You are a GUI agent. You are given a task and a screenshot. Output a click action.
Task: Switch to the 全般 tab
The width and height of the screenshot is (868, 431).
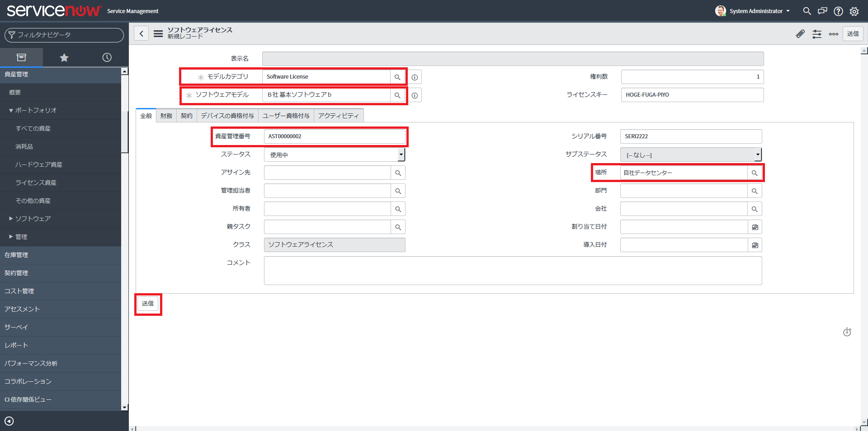coord(146,116)
